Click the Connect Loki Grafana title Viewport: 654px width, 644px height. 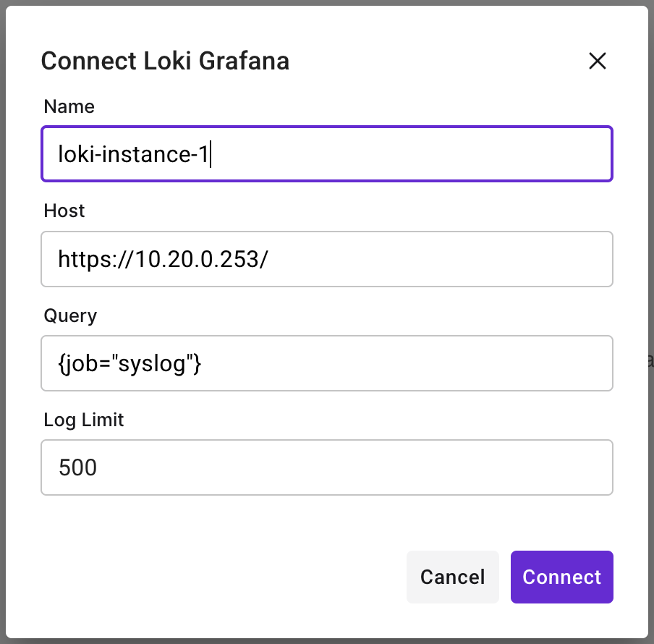coord(165,61)
